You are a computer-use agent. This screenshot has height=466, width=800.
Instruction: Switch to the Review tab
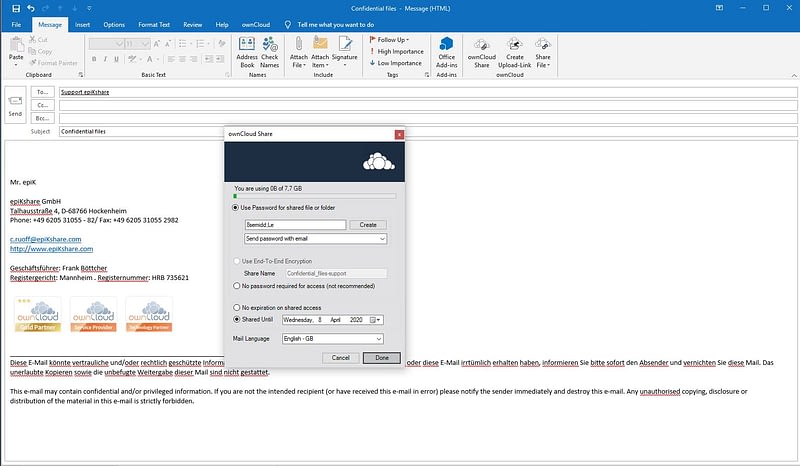pos(192,24)
